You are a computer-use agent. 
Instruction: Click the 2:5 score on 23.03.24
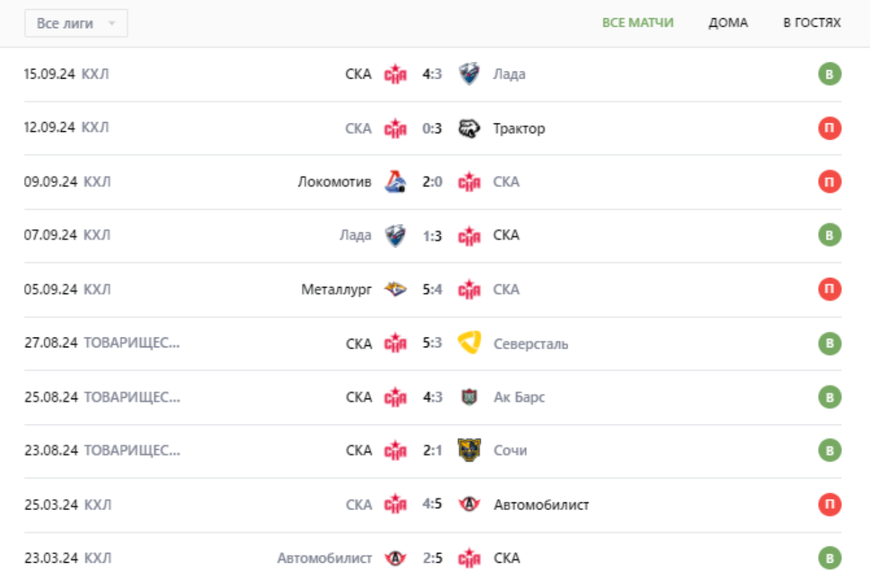tap(432, 559)
